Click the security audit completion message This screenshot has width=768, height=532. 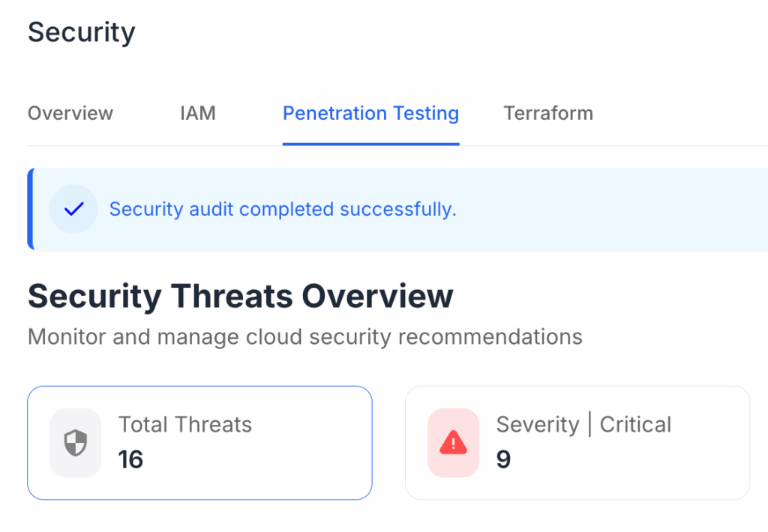pyautogui.click(x=283, y=209)
